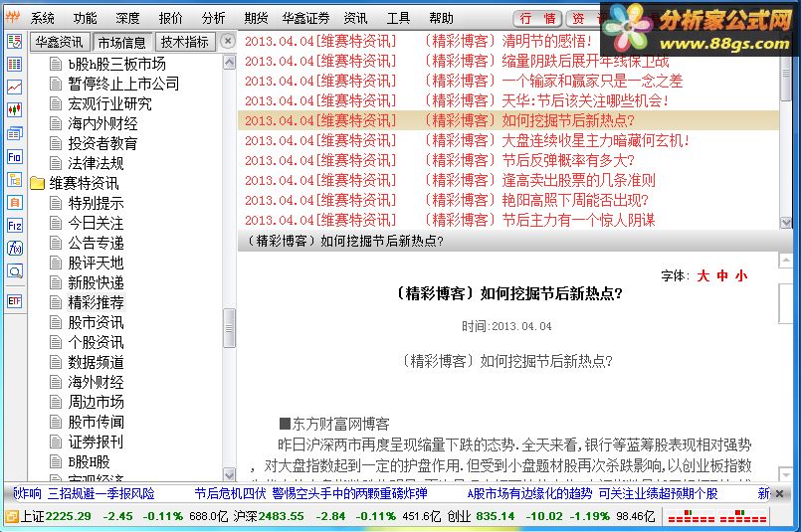801x532 pixels.
Task: Set article font size to 大
Action: point(702,276)
